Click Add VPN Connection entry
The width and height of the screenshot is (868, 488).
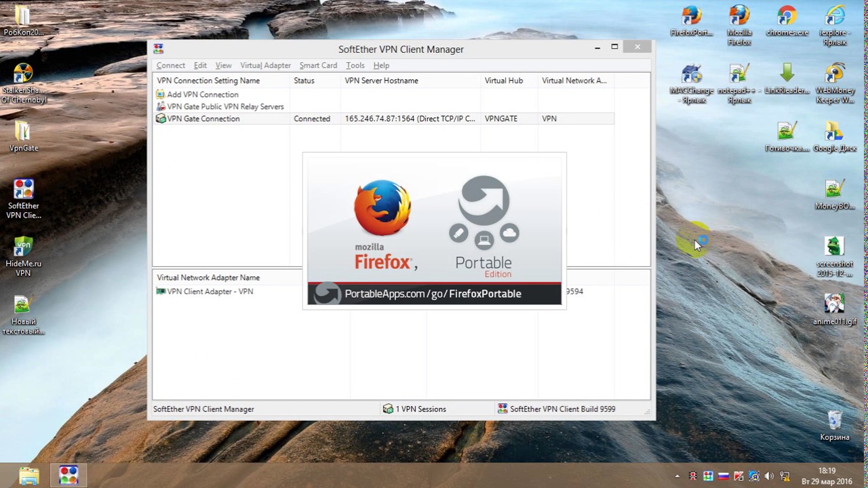(203, 95)
